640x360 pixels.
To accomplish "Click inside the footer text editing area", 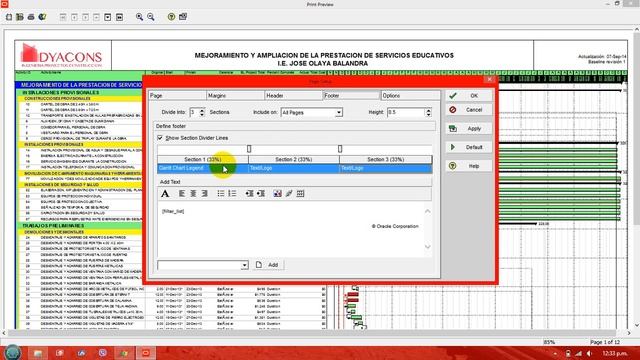I will tap(291, 229).
